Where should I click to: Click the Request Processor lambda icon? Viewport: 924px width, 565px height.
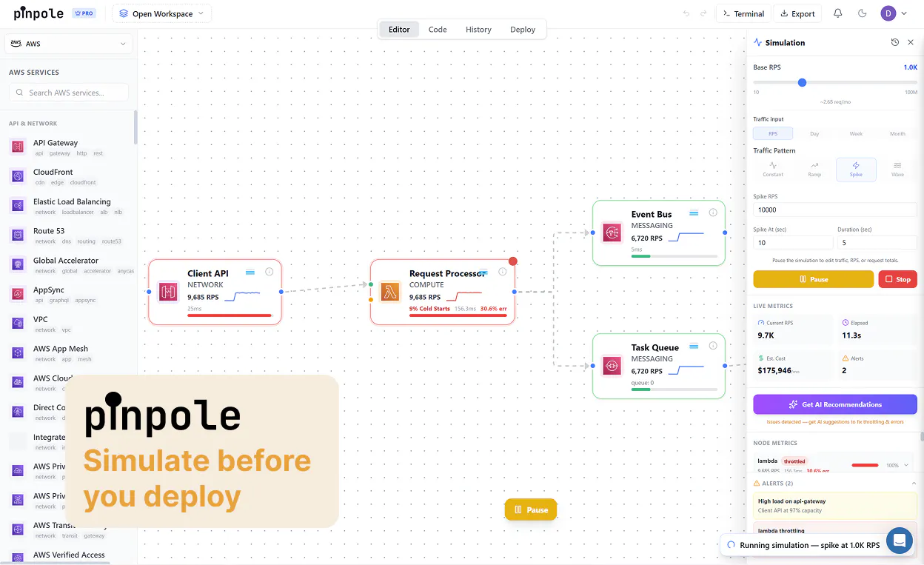390,292
